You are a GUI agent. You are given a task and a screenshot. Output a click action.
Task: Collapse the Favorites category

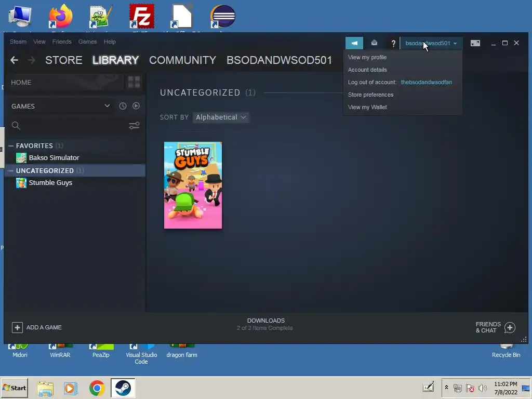[11, 145]
